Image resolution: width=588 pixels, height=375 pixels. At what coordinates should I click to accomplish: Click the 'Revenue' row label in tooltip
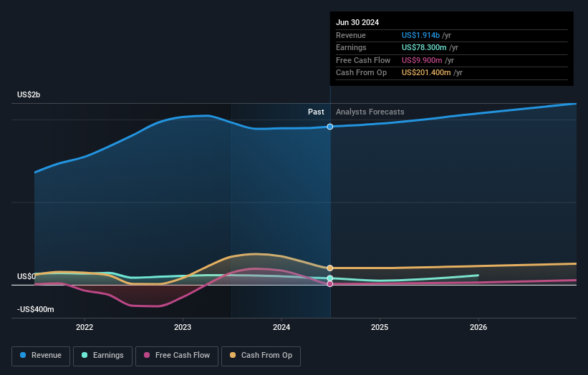coord(351,35)
